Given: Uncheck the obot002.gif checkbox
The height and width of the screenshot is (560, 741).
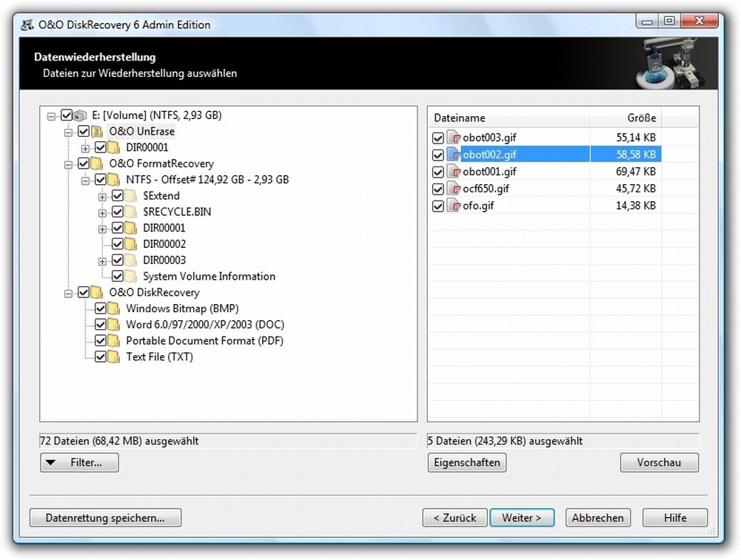Looking at the screenshot, I should [x=438, y=155].
